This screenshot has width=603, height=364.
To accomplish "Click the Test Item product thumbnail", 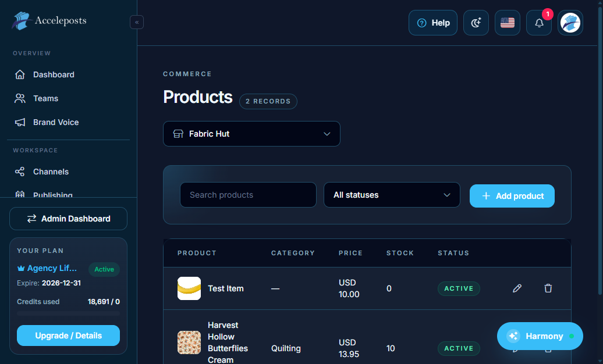I will [x=189, y=288].
